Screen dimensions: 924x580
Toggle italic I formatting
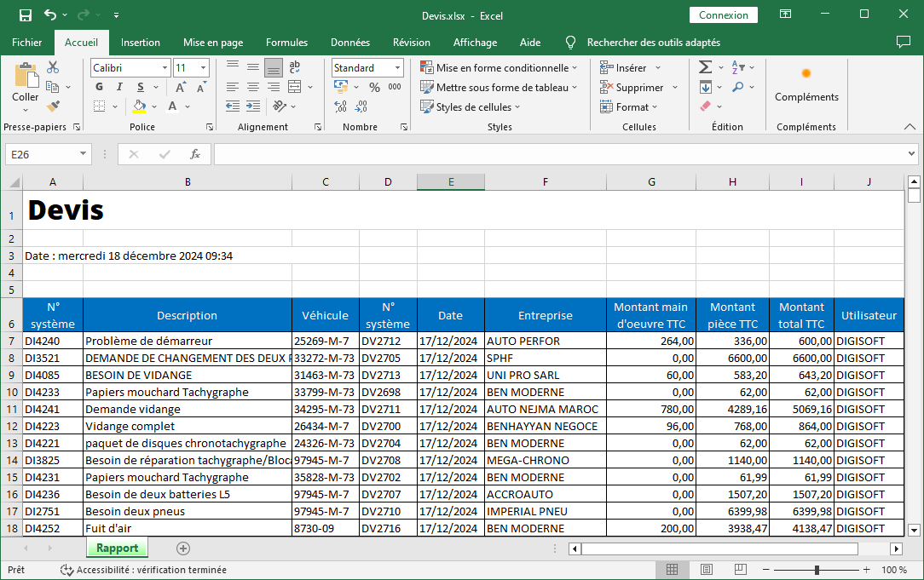pos(119,87)
